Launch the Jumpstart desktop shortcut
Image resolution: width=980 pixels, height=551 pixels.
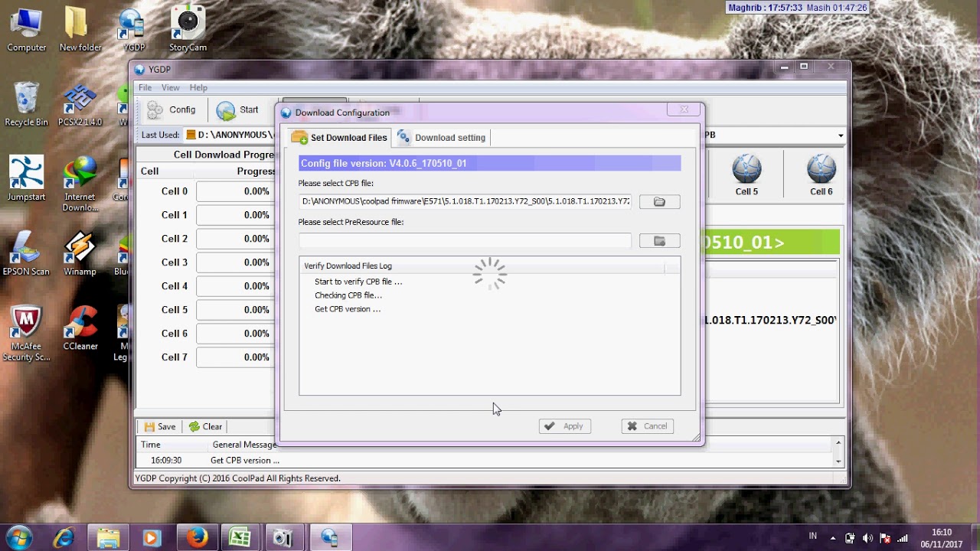click(x=27, y=179)
